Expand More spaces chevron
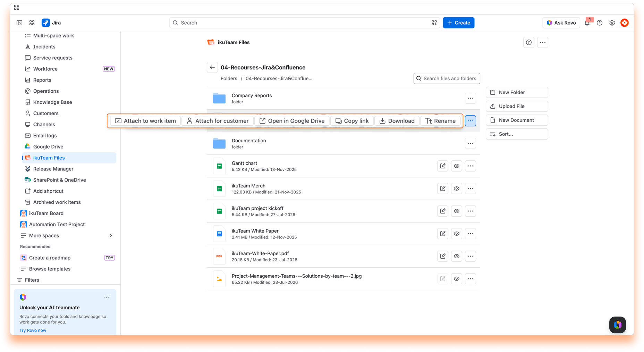Screen dimensions: 644x352 point(111,235)
